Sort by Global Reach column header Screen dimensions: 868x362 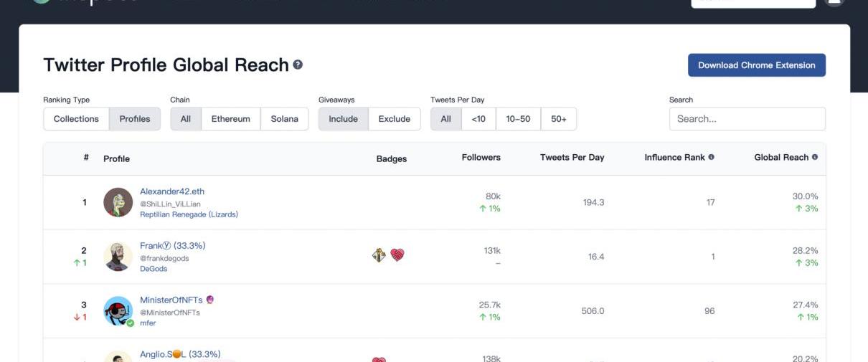781,158
